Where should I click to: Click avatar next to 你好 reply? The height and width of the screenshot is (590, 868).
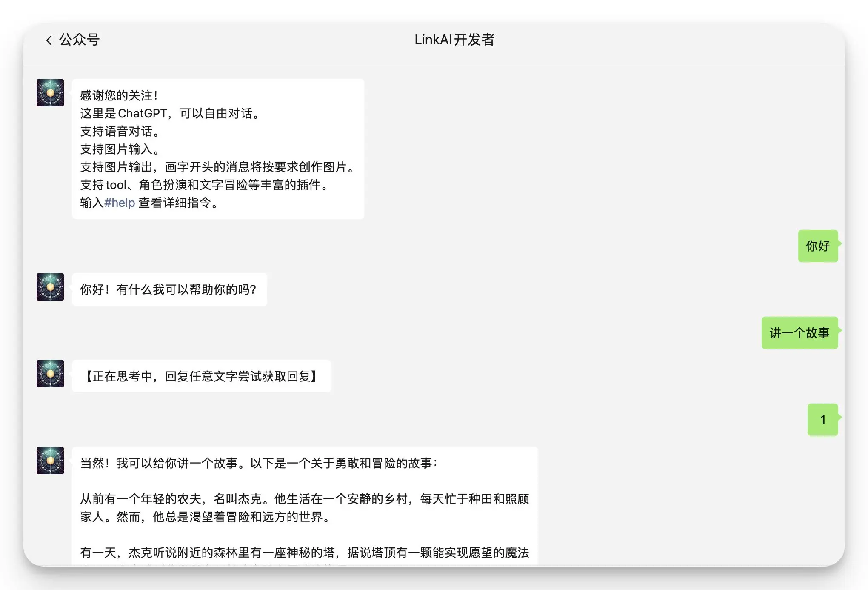pyautogui.click(x=50, y=287)
